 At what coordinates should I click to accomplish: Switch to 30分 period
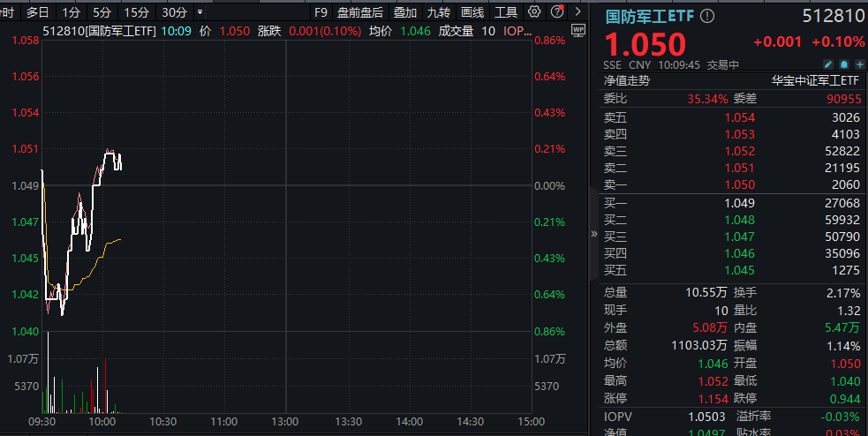pos(174,12)
